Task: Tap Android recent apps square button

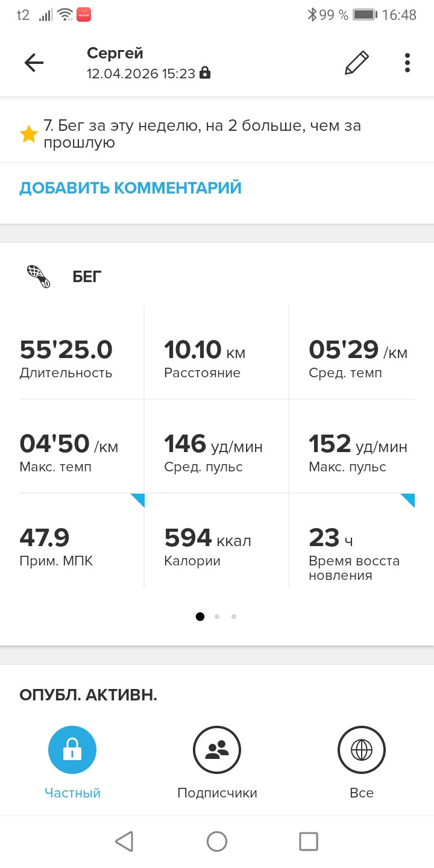Action: [309, 841]
